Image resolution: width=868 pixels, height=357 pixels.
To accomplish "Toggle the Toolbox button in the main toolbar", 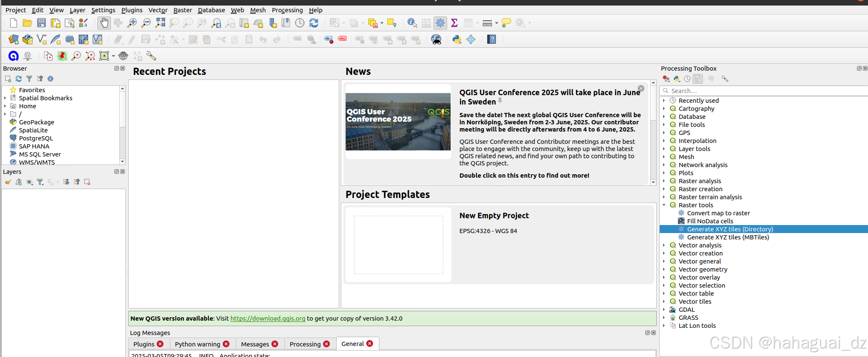I will (x=440, y=23).
